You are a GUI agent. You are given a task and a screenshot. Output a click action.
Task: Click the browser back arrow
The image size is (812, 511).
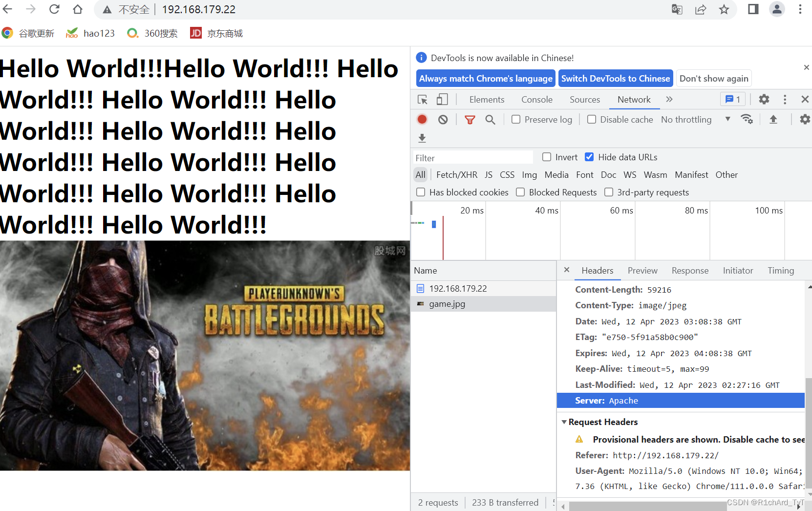click(x=8, y=9)
